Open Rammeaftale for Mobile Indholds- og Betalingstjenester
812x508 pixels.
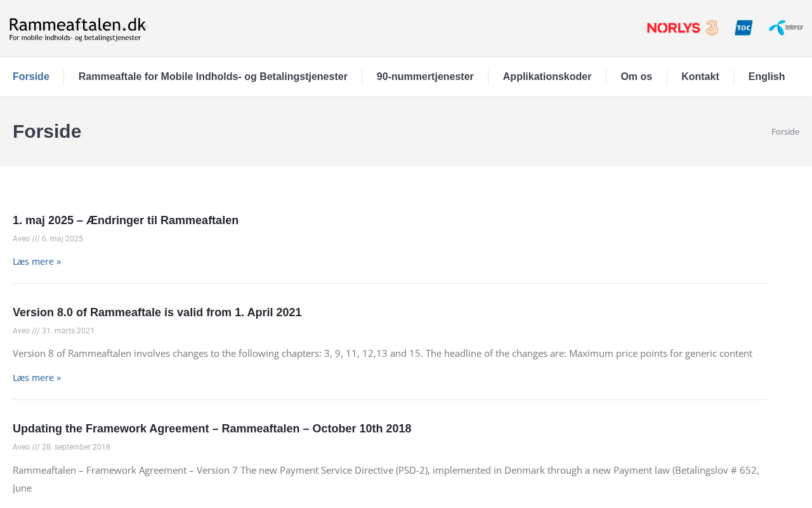pos(213,77)
